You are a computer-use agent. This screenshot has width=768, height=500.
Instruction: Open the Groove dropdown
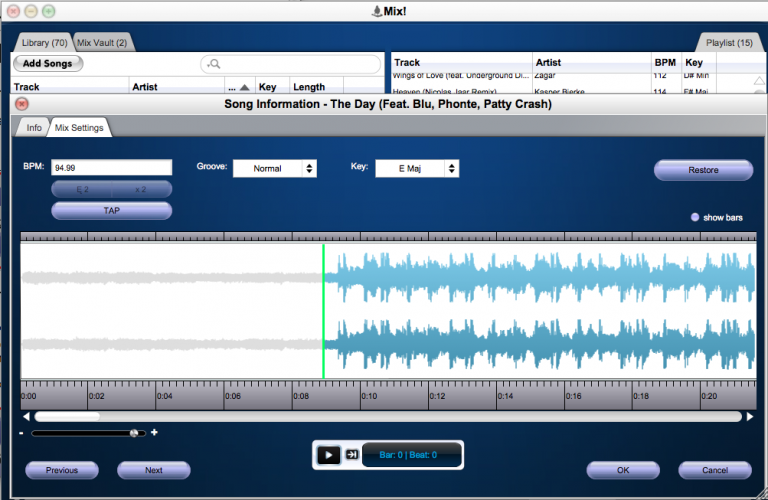click(275, 168)
